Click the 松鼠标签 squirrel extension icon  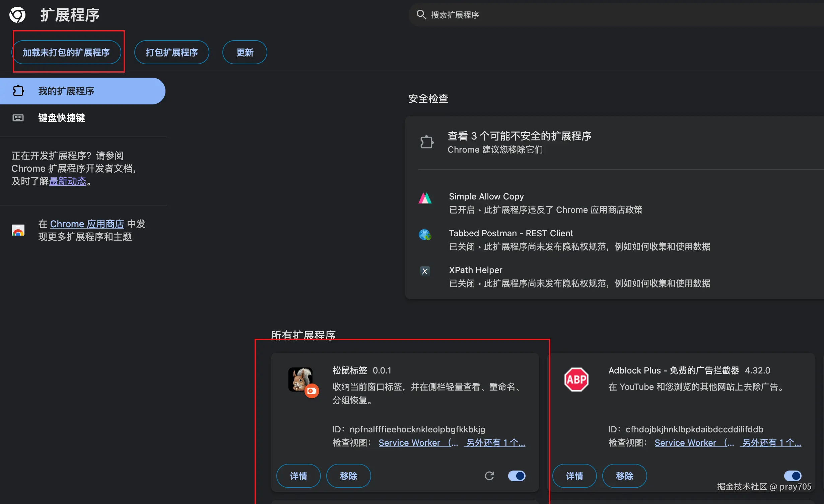coord(300,380)
